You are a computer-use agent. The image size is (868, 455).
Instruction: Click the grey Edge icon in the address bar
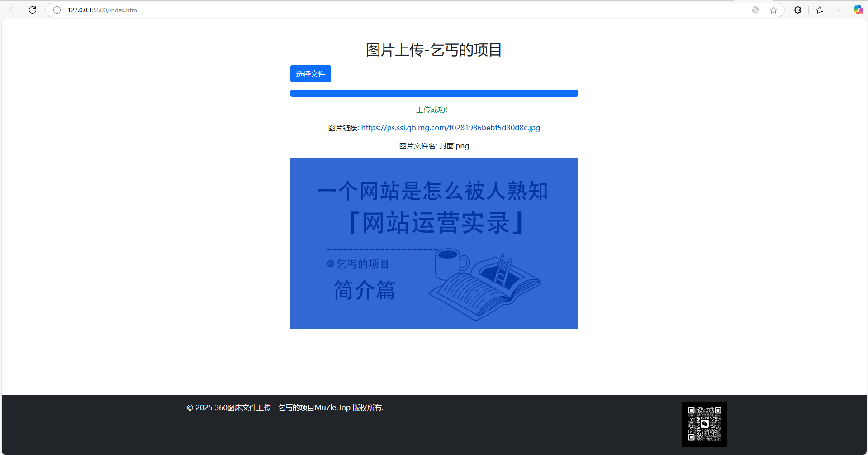[x=755, y=10]
